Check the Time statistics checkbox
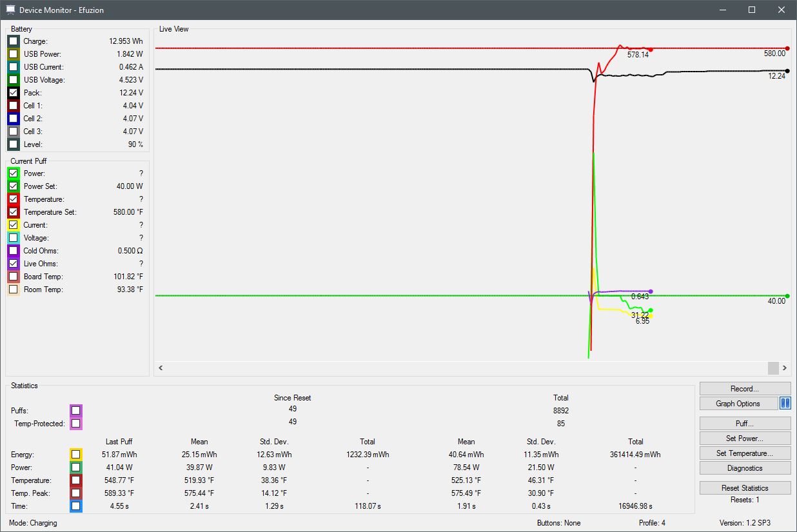The image size is (797, 532). (76, 506)
